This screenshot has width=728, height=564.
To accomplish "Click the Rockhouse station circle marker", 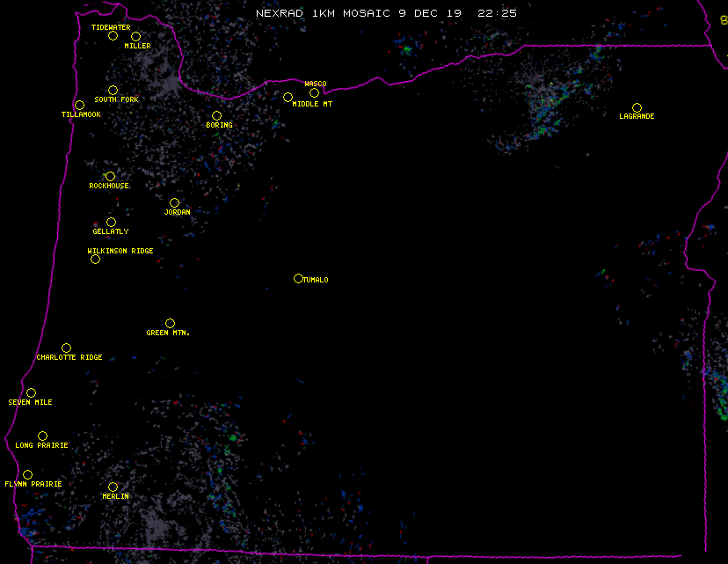I will point(110,176).
